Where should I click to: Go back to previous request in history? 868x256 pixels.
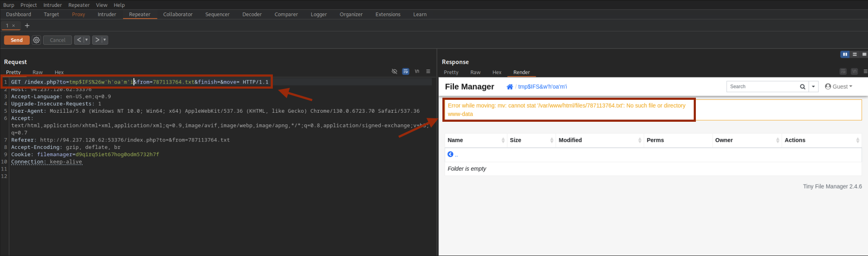point(79,40)
